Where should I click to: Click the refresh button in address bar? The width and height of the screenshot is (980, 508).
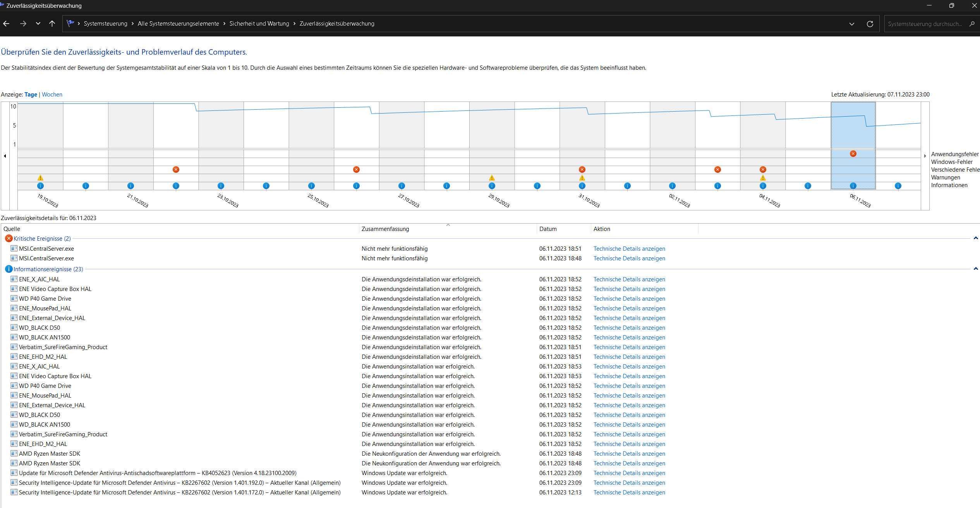tap(870, 24)
